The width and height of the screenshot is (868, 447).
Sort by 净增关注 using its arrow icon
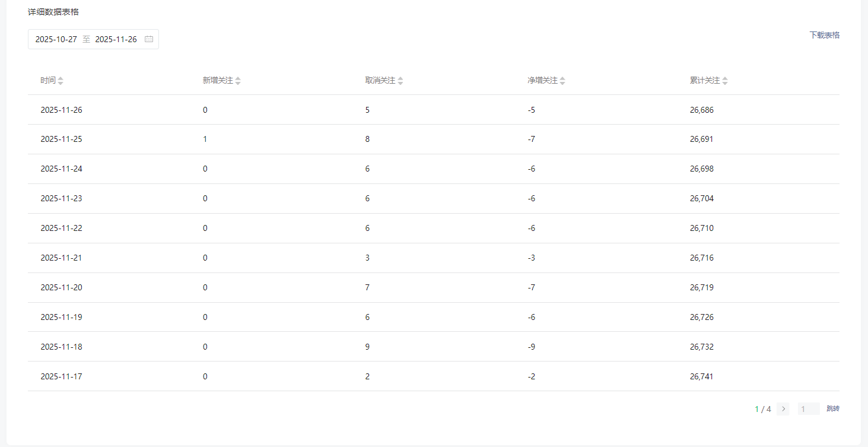[x=562, y=81]
